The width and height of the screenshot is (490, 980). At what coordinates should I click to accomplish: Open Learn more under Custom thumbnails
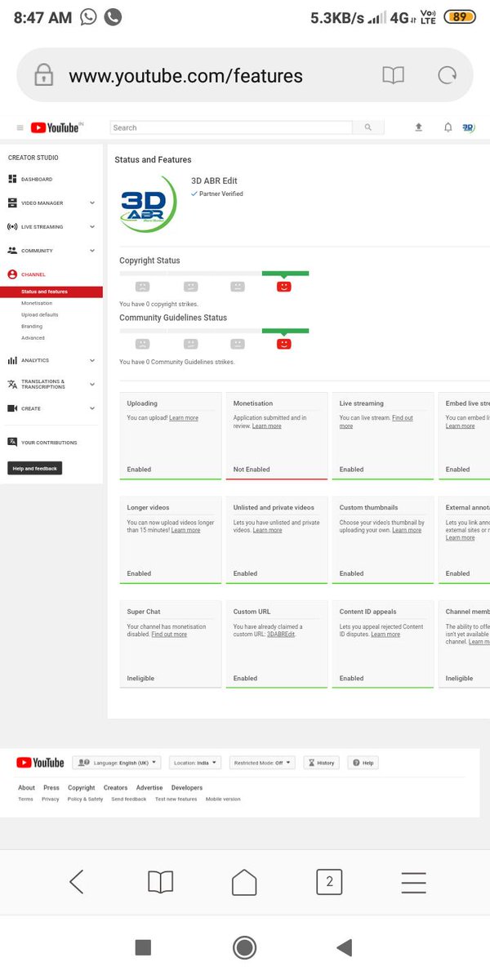click(407, 530)
